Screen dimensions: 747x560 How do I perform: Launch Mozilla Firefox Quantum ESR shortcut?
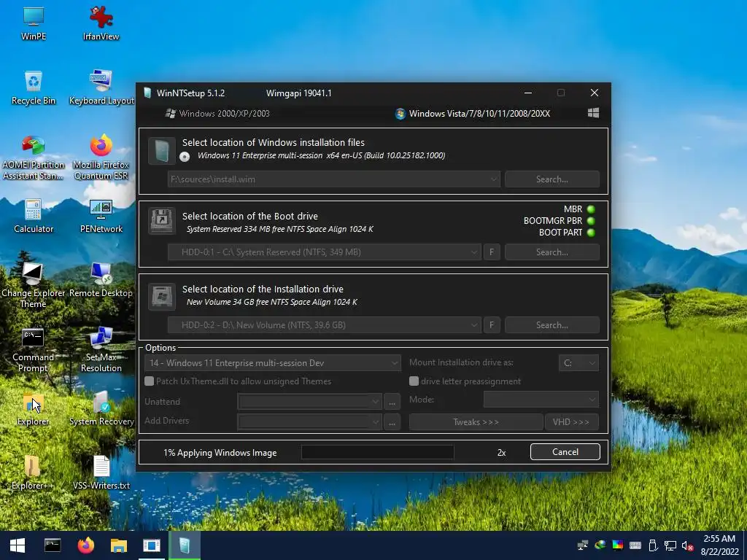click(x=101, y=157)
